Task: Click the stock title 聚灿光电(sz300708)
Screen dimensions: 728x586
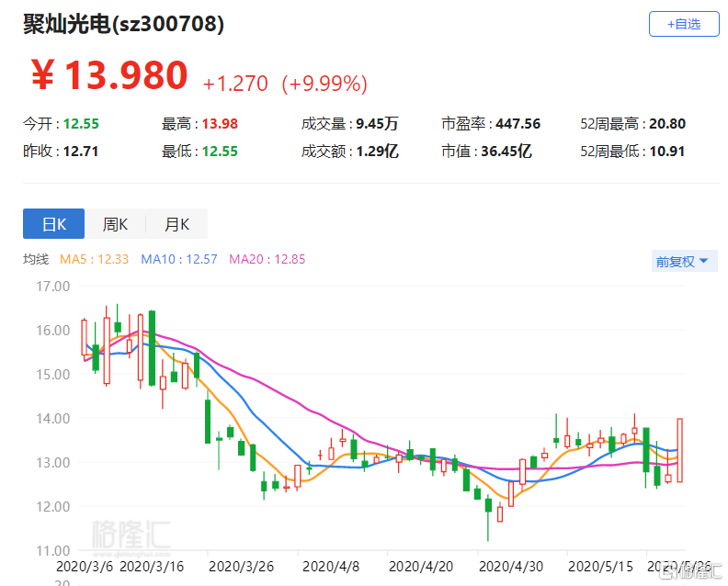Action: tap(123, 25)
